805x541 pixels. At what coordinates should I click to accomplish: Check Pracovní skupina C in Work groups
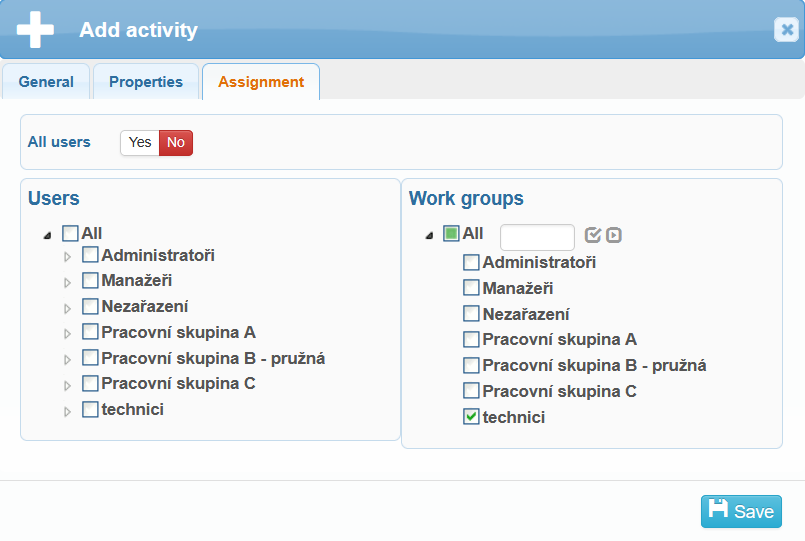pos(471,391)
